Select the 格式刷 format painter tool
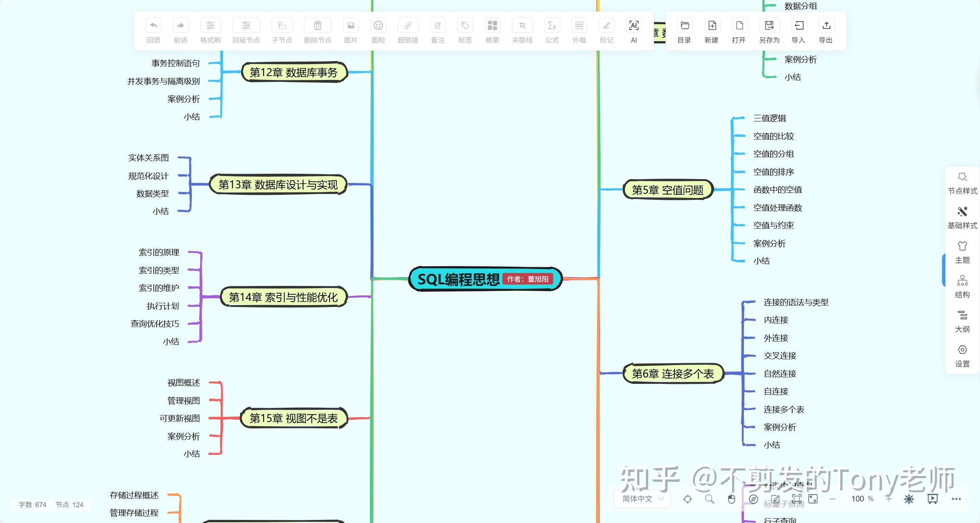This screenshot has width=980, height=523. 210,31
